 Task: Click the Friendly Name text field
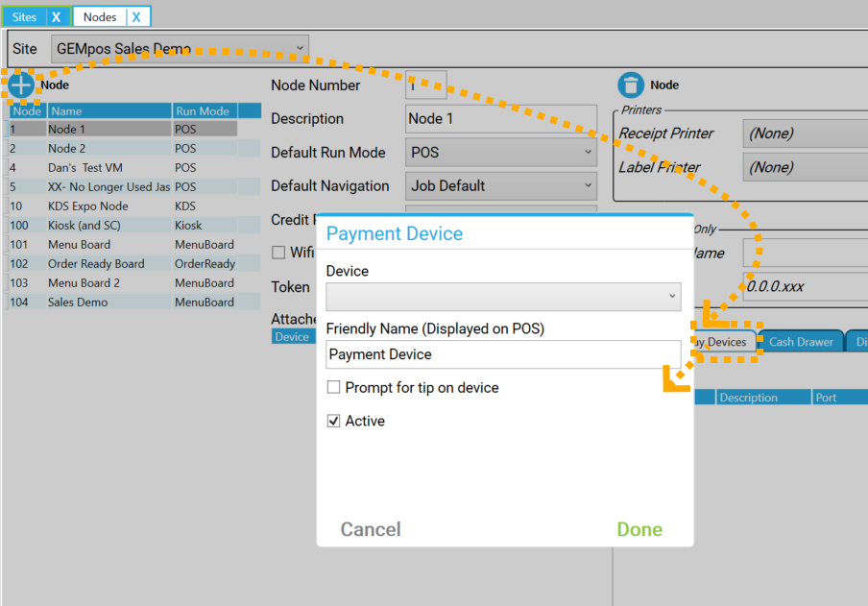[503, 354]
